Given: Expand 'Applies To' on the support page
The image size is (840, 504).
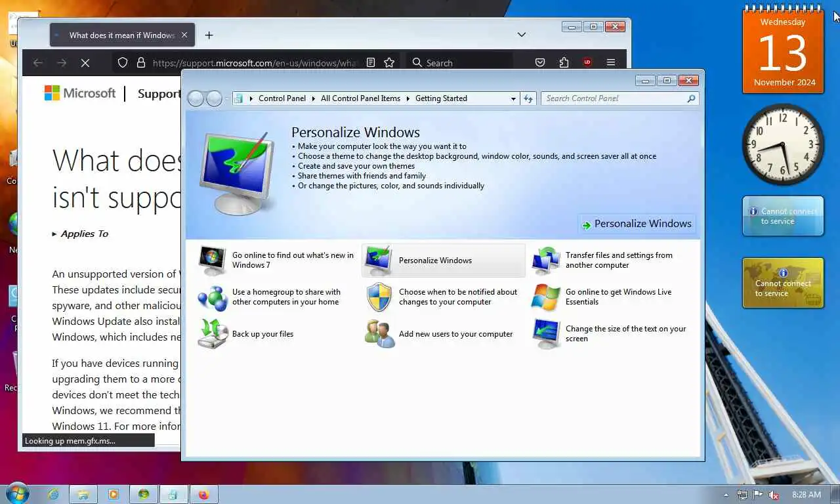Looking at the screenshot, I should tap(80, 234).
